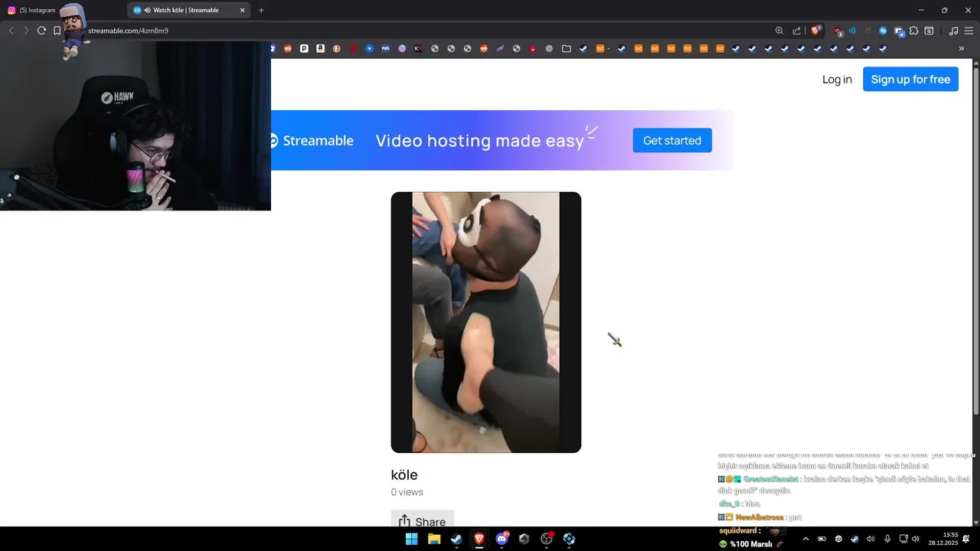Open the zoom magnifier icon in address bar
This screenshot has width=980, height=551.
[x=779, y=31]
